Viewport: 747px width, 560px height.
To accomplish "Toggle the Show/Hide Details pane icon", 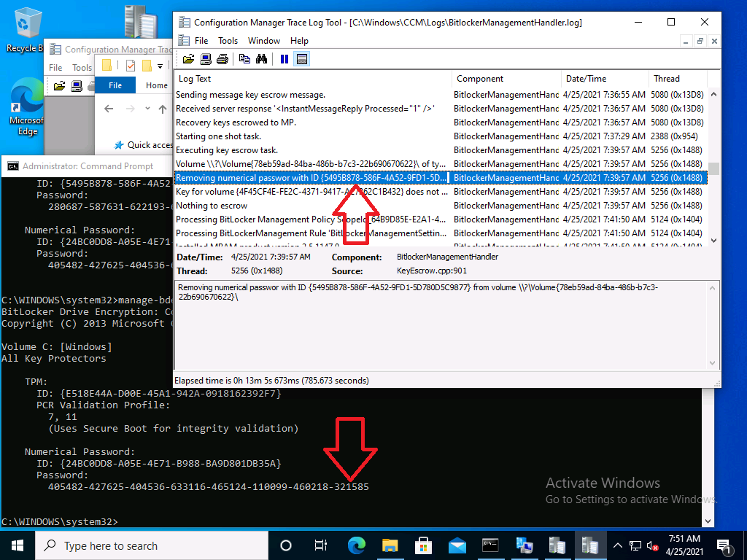I will pyautogui.click(x=301, y=59).
